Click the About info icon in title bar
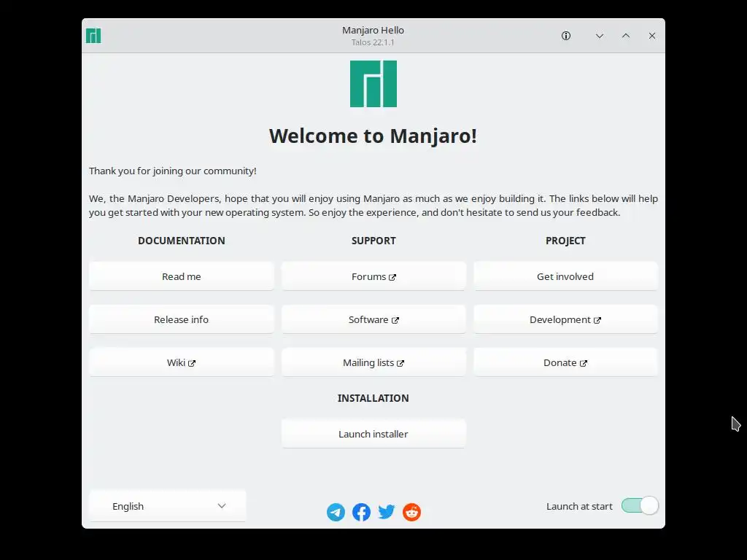The height and width of the screenshot is (560, 747). (566, 36)
